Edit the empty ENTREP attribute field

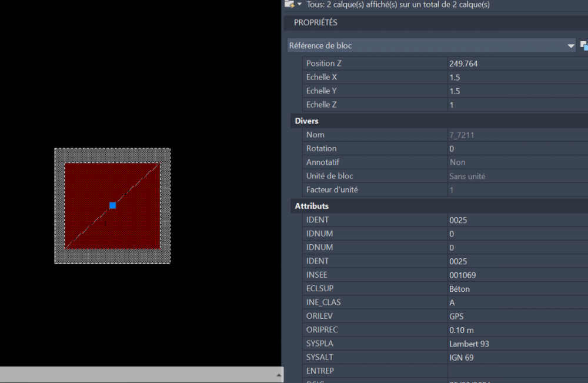pyautogui.click(x=517, y=371)
